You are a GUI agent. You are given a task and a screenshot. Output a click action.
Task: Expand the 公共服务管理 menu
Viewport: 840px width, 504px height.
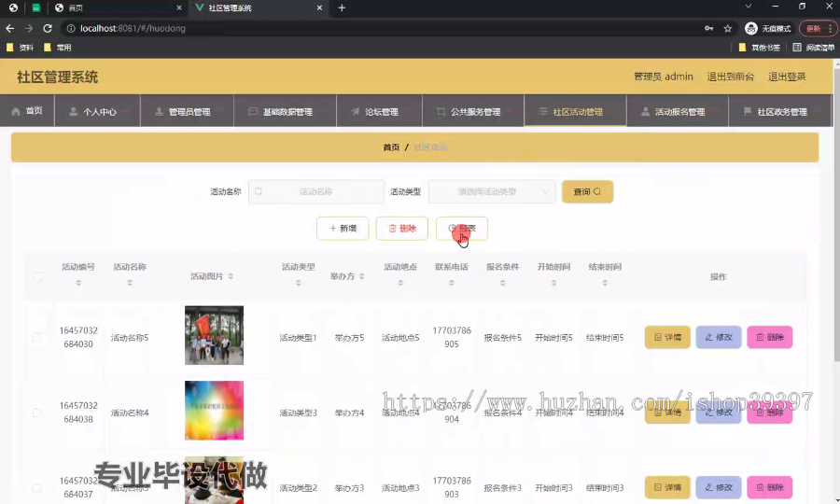[473, 111]
